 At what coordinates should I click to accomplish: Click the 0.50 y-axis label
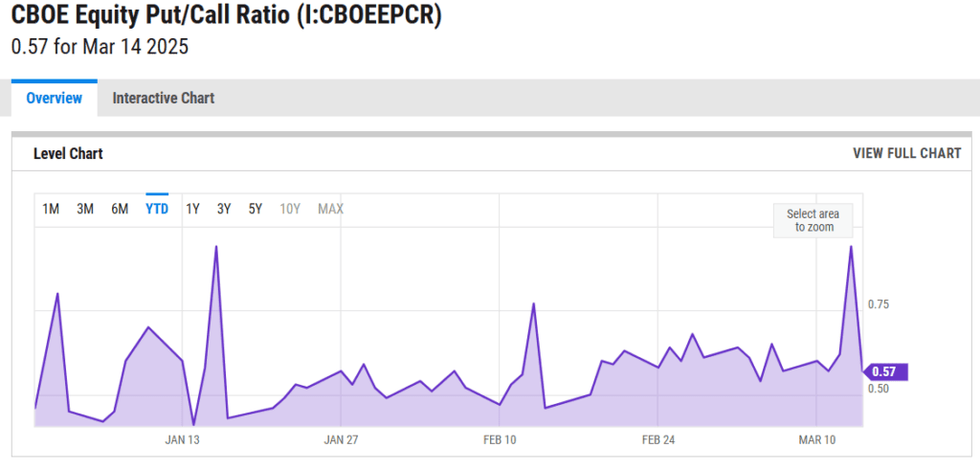coord(879,388)
